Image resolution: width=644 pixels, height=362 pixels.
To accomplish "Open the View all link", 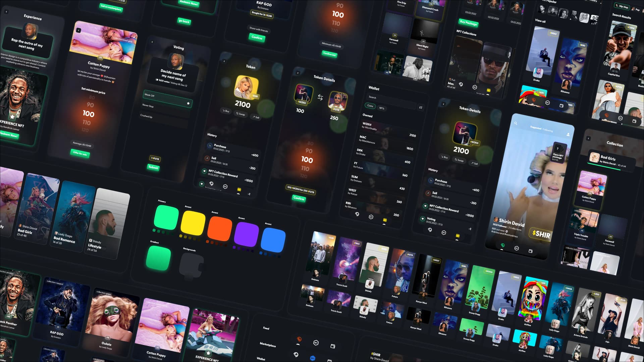I will click(x=540, y=21).
